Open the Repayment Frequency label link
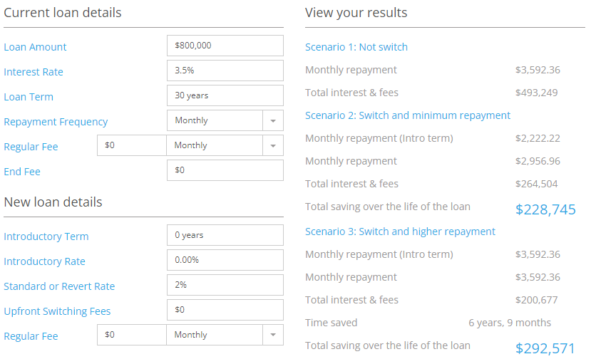591x364 pixels. [56, 122]
